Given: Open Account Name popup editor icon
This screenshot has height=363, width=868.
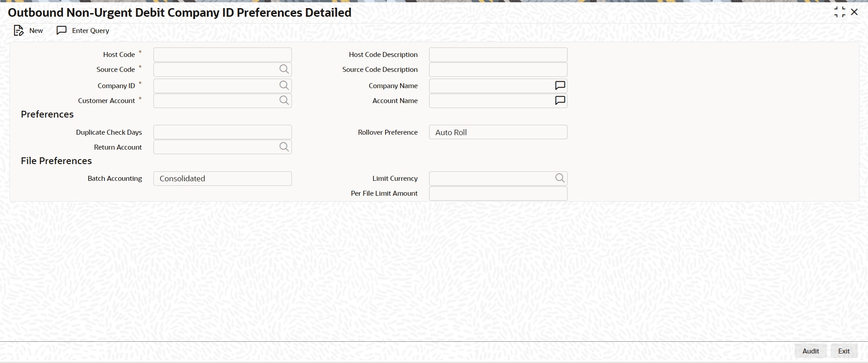Looking at the screenshot, I should pos(560,100).
